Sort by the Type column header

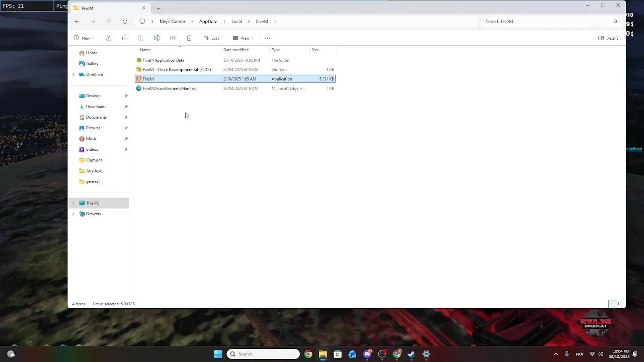pos(289,50)
